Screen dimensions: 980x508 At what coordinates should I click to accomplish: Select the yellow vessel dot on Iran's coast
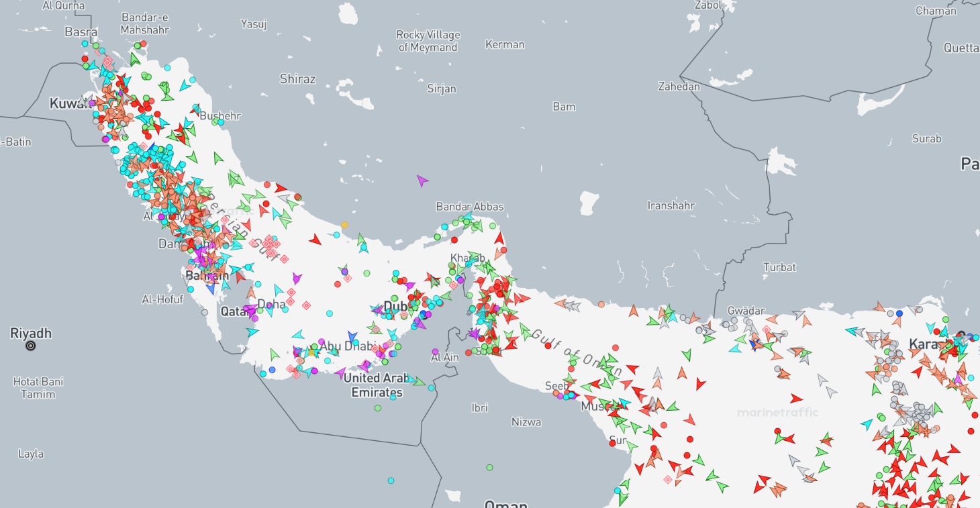coord(344,225)
